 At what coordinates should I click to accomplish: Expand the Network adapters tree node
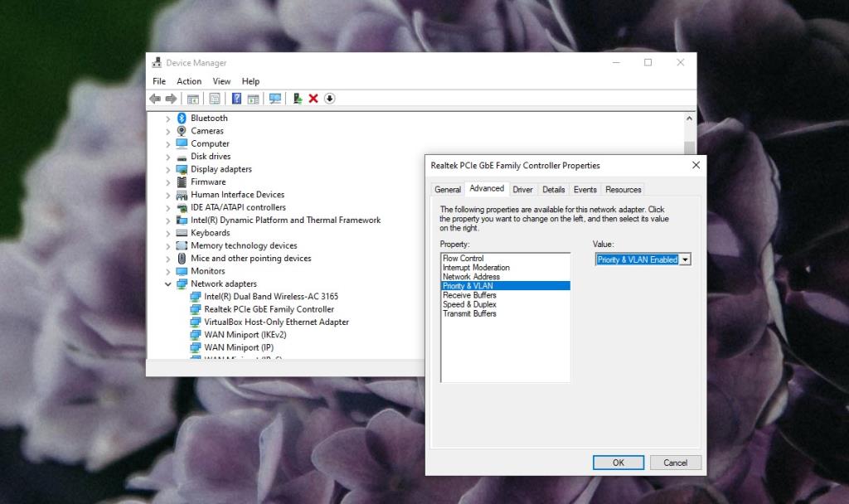pyautogui.click(x=168, y=283)
